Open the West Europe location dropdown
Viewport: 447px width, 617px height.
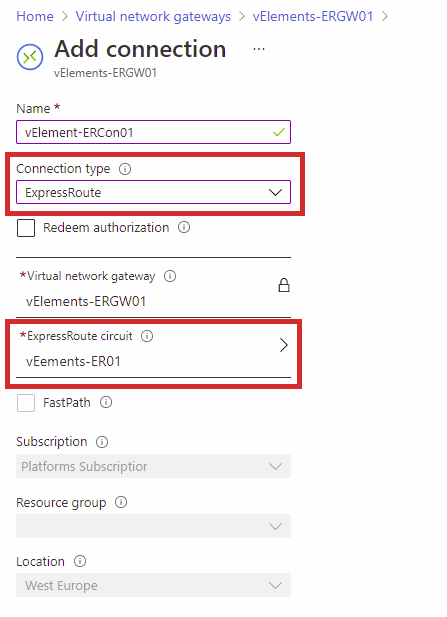pyautogui.click(x=153, y=586)
